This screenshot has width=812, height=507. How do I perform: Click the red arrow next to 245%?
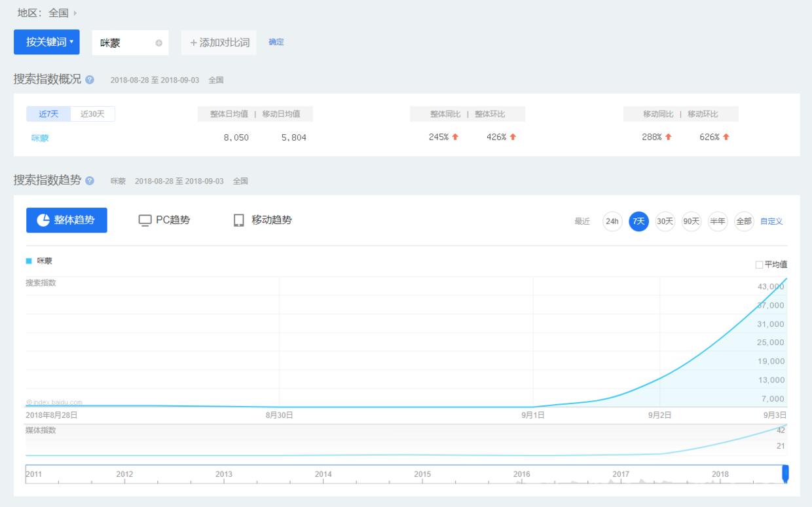click(x=455, y=137)
